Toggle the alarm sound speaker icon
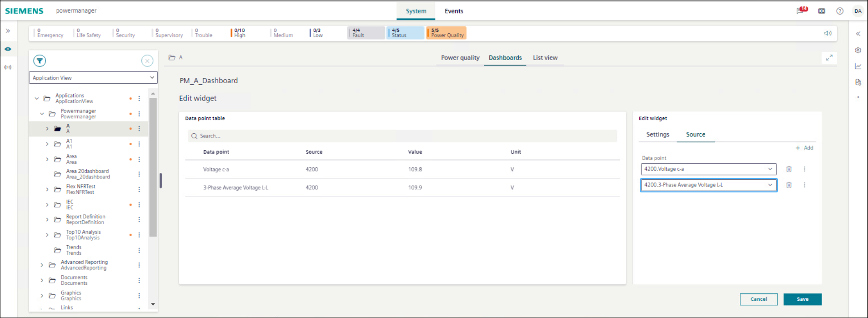The width and height of the screenshot is (868, 318). pyautogui.click(x=828, y=33)
